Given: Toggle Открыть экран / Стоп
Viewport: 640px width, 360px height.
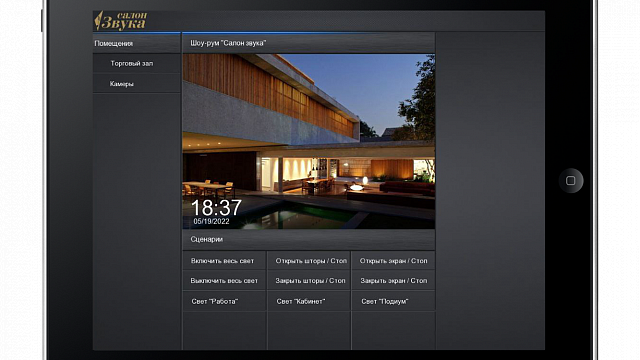Looking at the screenshot, I should pyautogui.click(x=393, y=260).
